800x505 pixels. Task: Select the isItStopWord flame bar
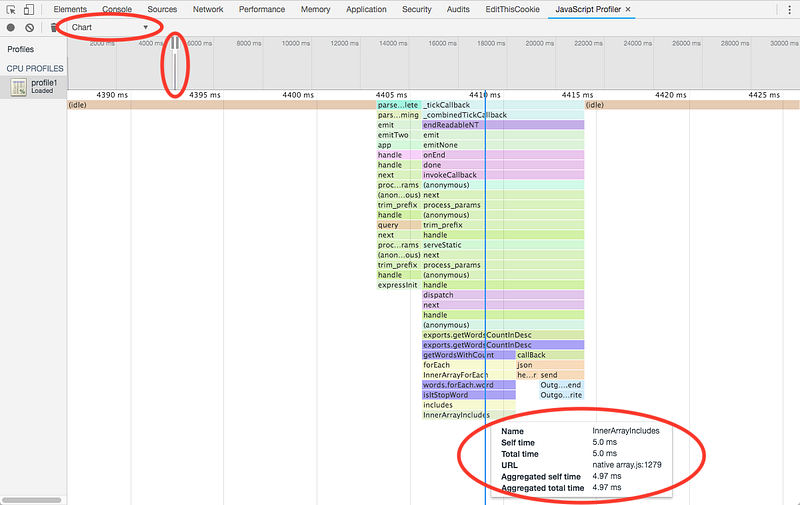click(468, 395)
